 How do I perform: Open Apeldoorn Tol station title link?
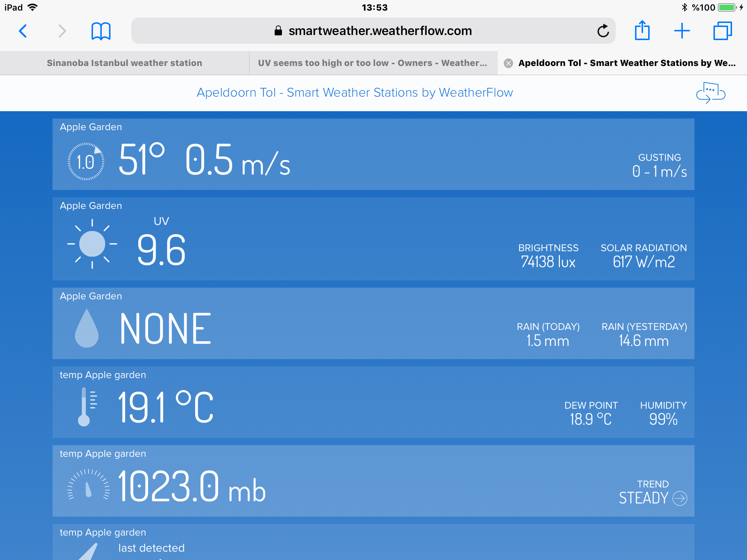click(x=355, y=93)
